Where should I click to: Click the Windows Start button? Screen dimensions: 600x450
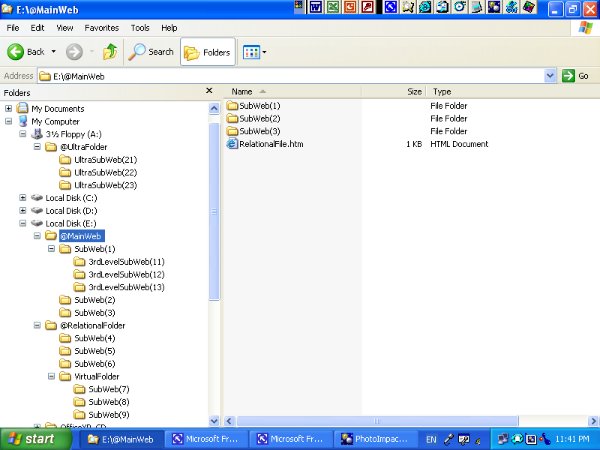(30, 439)
